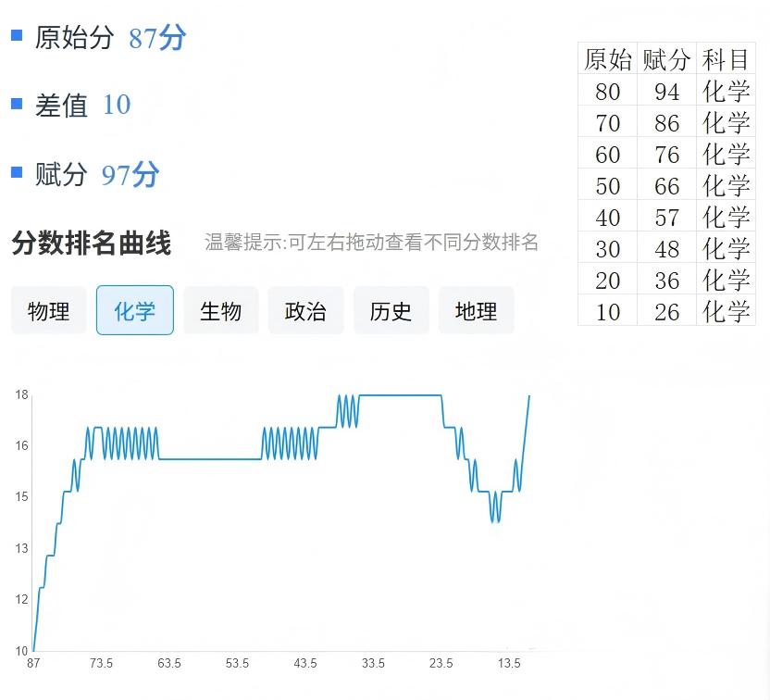Switch to the 物理 subject tab
The image size is (770, 700).
tap(48, 311)
